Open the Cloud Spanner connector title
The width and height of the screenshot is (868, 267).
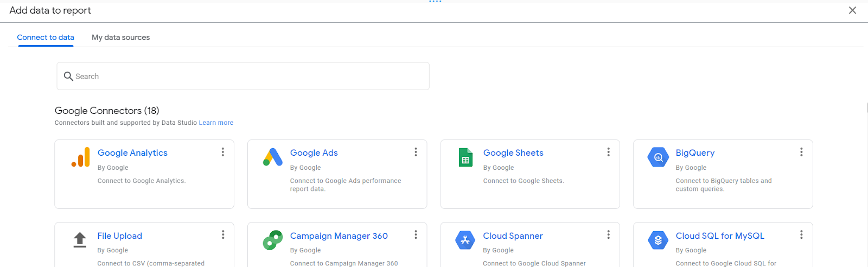point(513,236)
